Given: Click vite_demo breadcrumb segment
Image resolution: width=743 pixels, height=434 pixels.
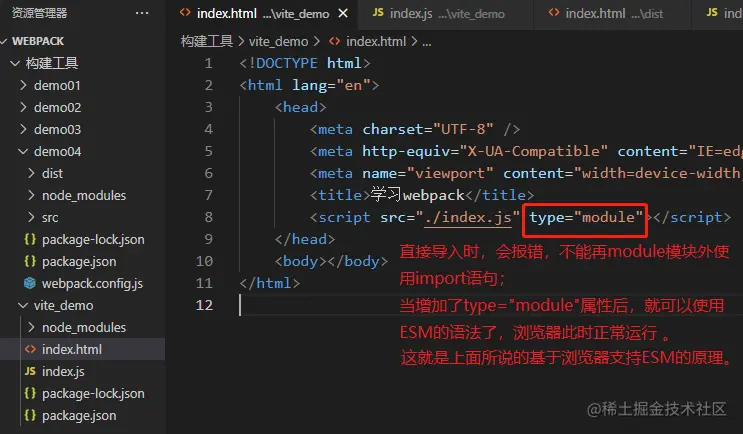Looking at the screenshot, I should [279, 41].
